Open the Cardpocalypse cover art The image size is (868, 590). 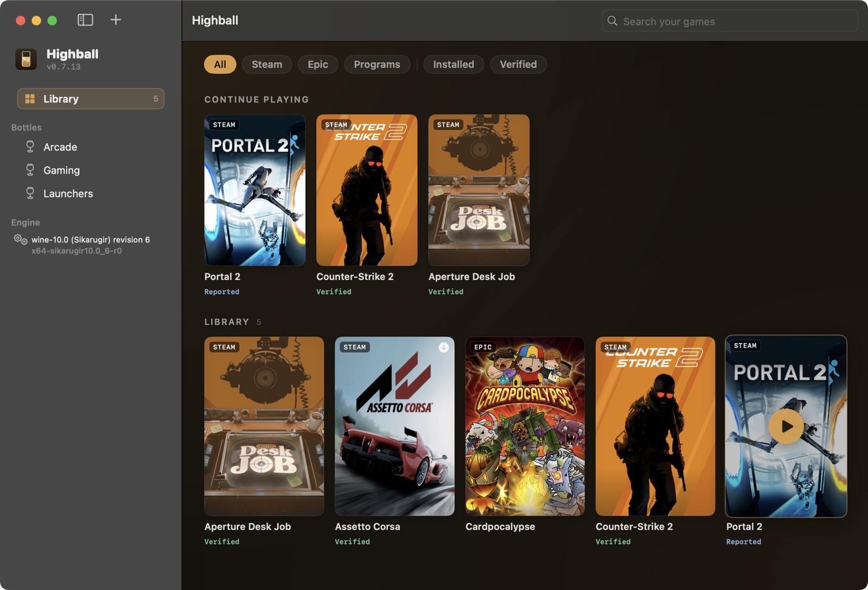pos(525,426)
